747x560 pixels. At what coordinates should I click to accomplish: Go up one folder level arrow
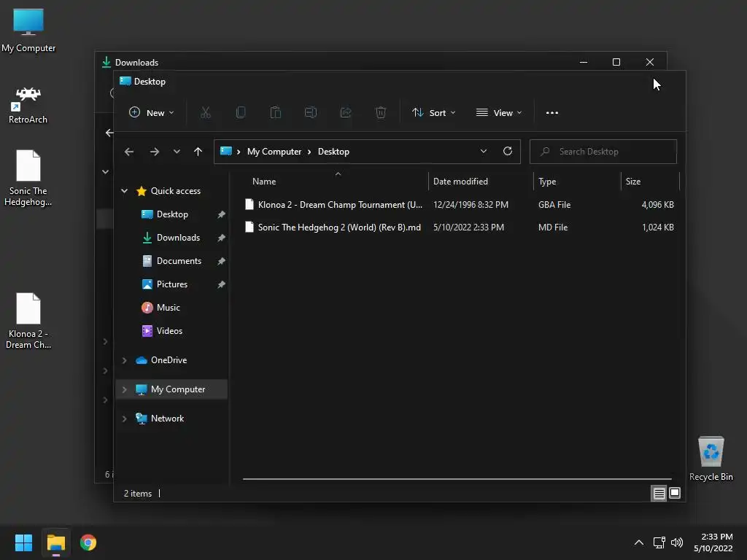[198, 152]
